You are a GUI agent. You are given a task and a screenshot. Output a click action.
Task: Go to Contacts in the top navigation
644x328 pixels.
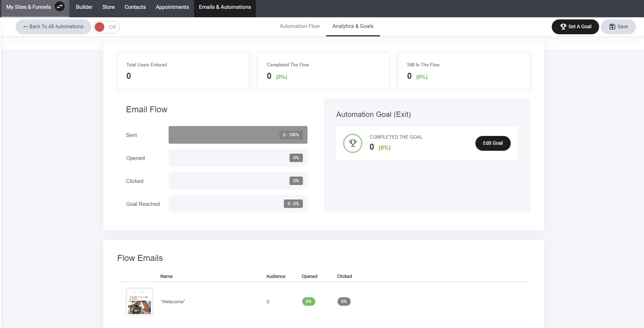135,7
